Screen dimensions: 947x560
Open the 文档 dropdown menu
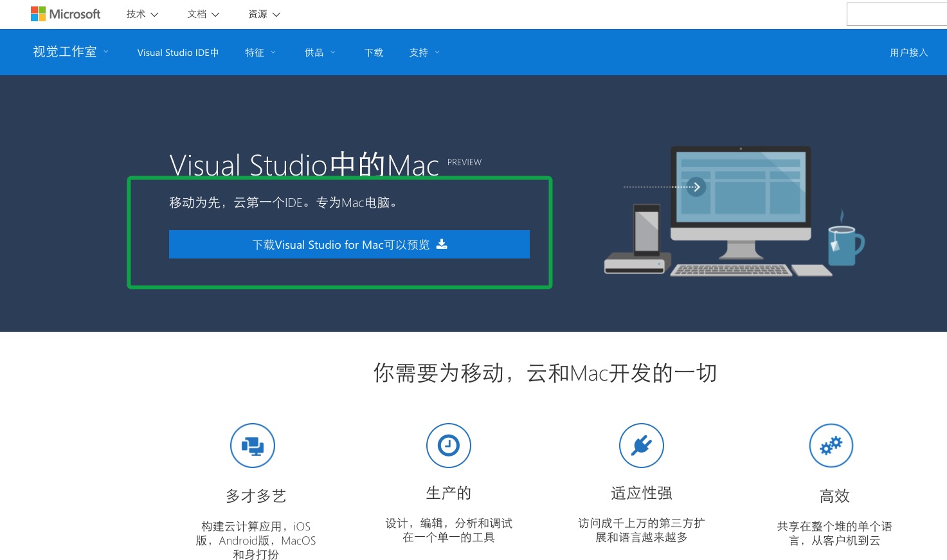(203, 14)
